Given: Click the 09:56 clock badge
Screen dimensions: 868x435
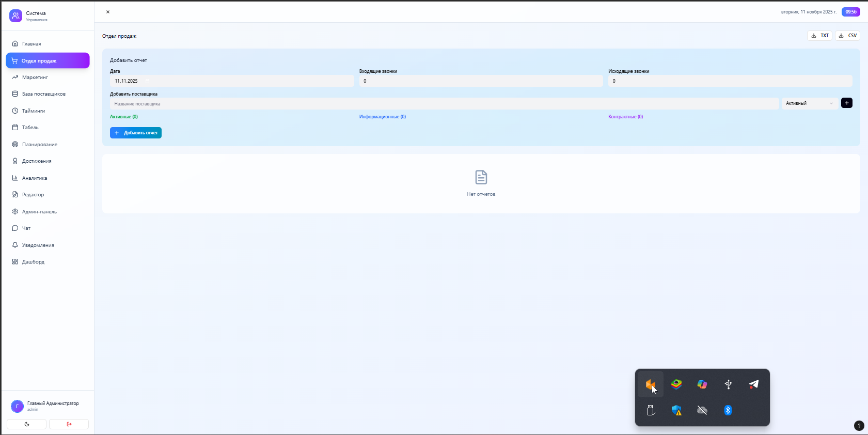Looking at the screenshot, I should tap(851, 12).
